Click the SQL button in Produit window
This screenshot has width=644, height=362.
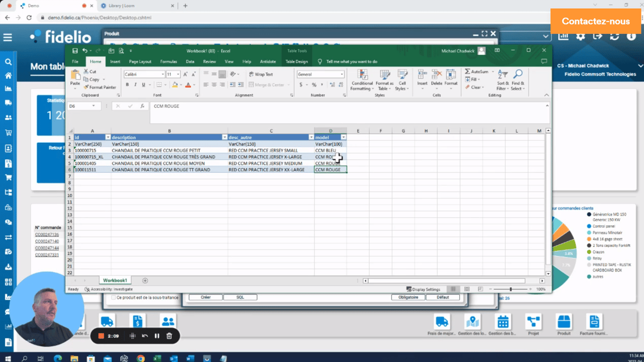(x=240, y=297)
